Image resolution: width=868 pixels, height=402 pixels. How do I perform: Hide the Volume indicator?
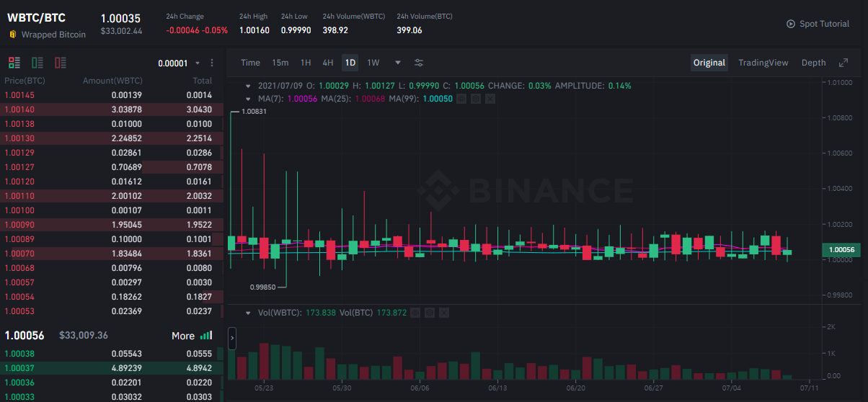pos(415,313)
